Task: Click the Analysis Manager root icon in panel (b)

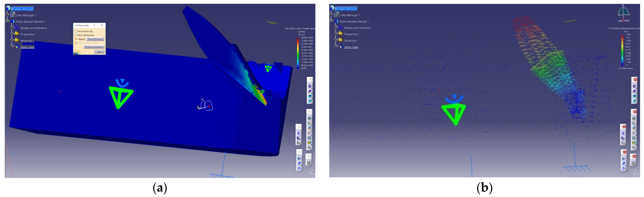Action: coord(332,8)
